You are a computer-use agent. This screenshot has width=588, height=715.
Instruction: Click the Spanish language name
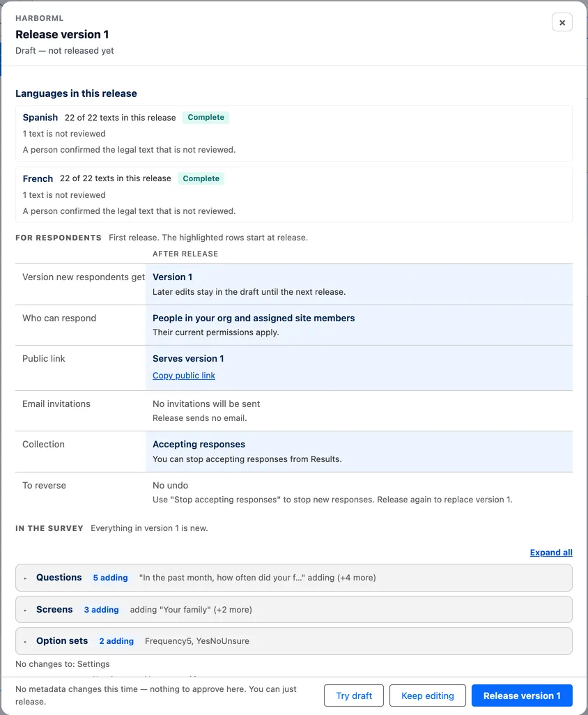click(40, 117)
